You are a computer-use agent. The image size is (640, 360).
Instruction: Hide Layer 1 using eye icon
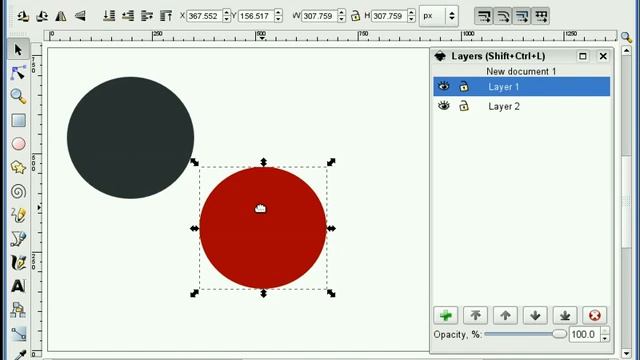(444, 86)
